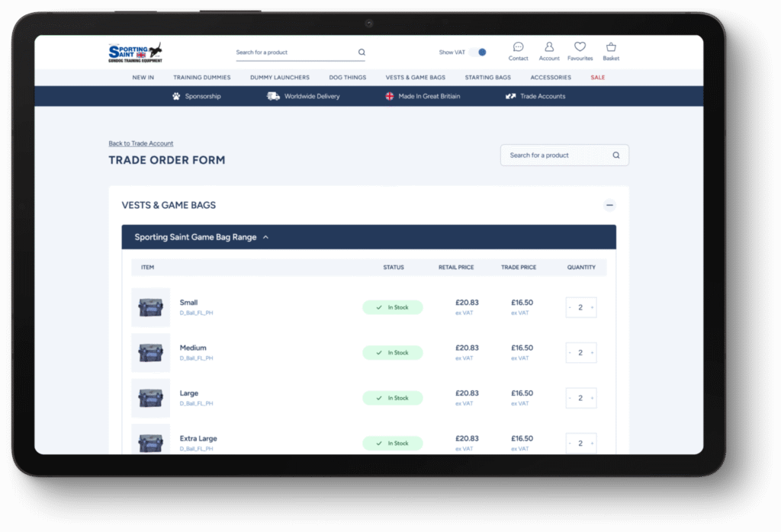This screenshot has height=532, width=781.
Task: Click the Extra Large game bag thumbnail
Action: [150, 441]
